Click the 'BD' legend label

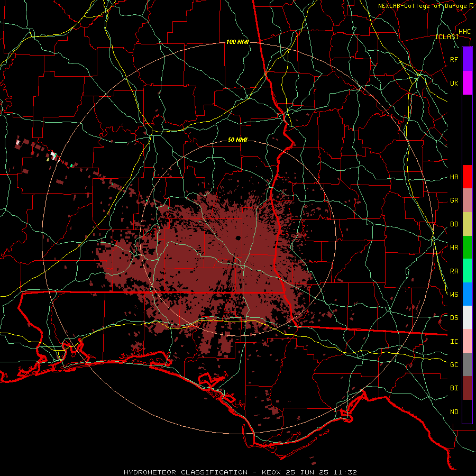(454, 224)
